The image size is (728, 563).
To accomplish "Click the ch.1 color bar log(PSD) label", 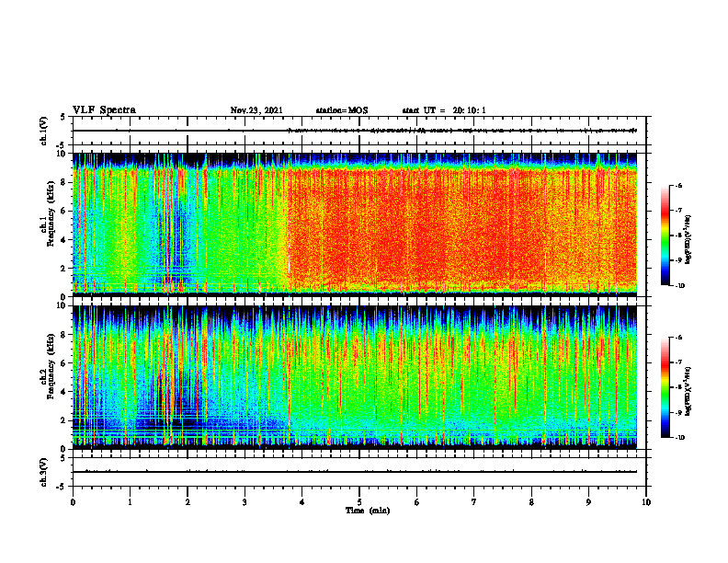I will pyautogui.click(x=688, y=239).
